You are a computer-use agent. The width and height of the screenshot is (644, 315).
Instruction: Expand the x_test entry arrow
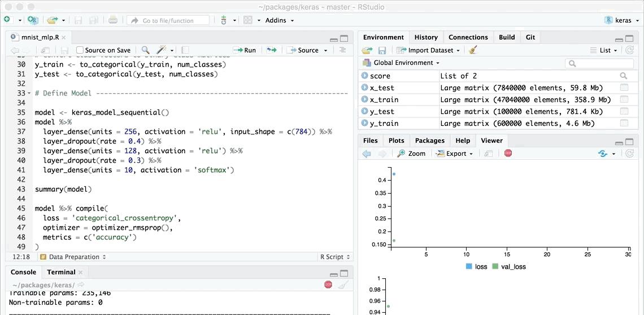pyautogui.click(x=364, y=88)
